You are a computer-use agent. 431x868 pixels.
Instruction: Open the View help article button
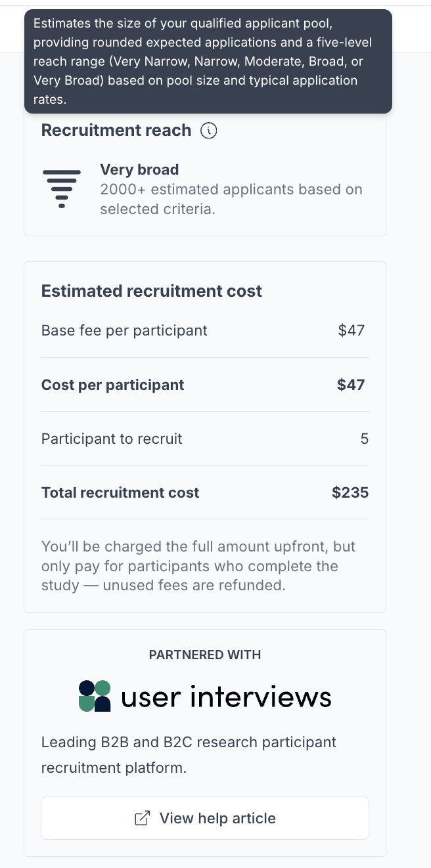tap(205, 818)
